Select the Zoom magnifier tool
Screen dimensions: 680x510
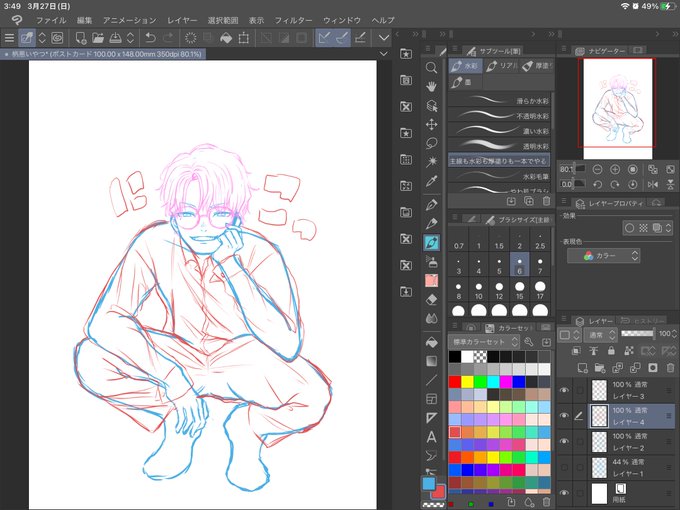(x=431, y=67)
